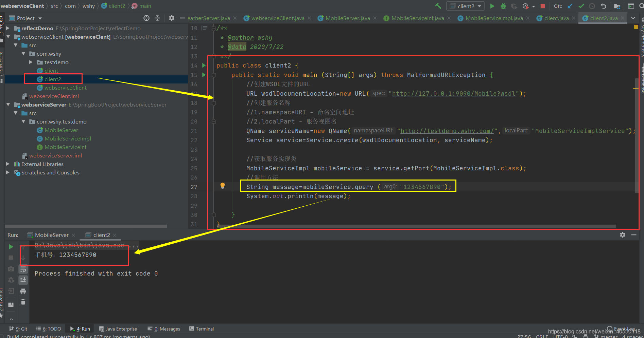This screenshot has height=338, width=644.
Task: Start debugging with the bug icon
Action: tap(503, 6)
